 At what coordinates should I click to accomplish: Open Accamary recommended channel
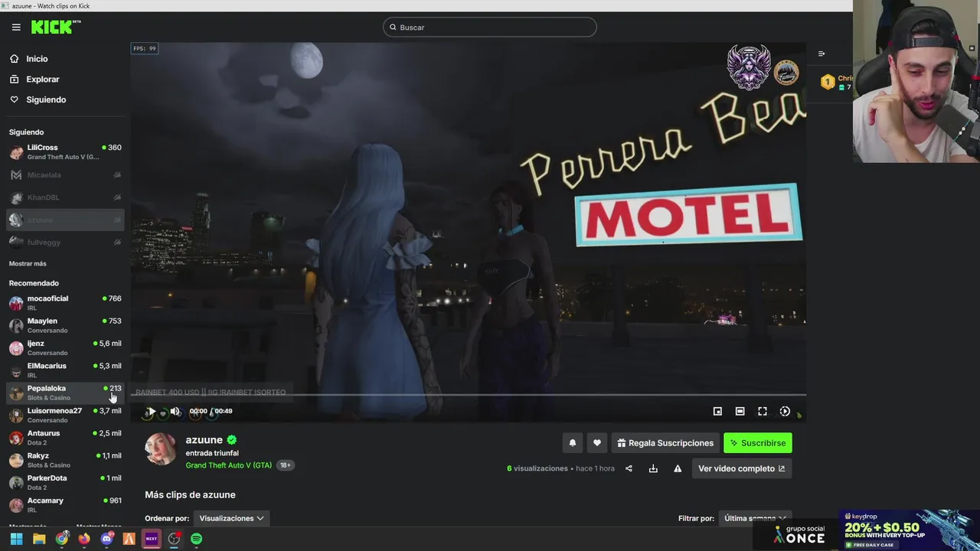pos(65,505)
